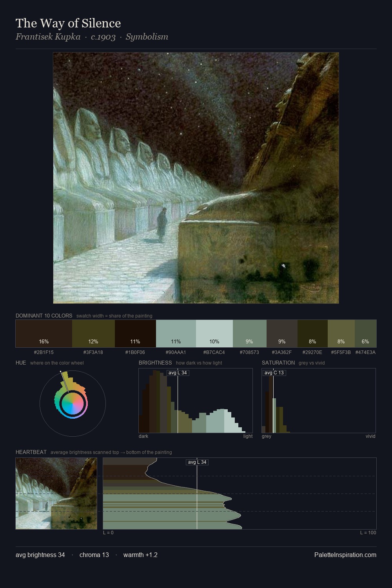Click the #3A362F dark grey swatch

(282, 334)
